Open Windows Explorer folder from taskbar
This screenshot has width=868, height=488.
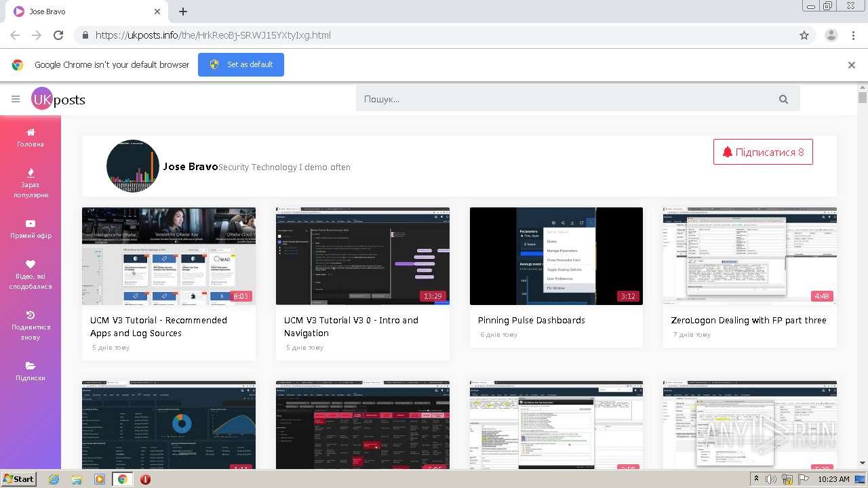(77, 479)
